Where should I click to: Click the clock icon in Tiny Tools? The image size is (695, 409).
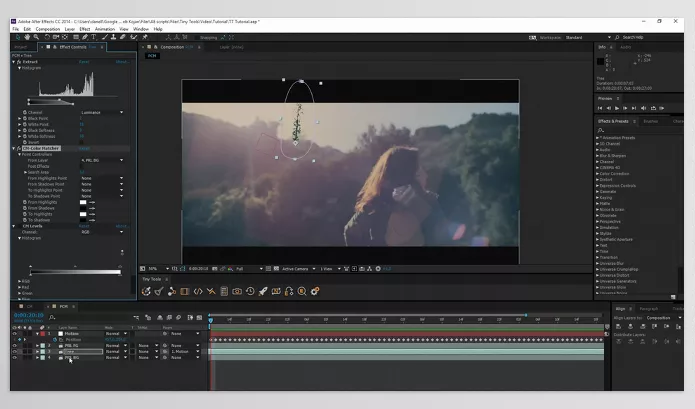coord(250,291)
